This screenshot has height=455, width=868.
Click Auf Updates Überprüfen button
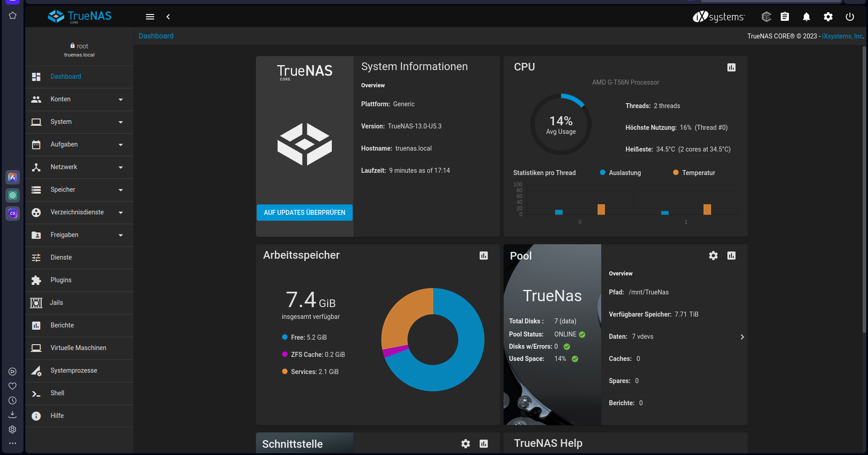[305, 213]
